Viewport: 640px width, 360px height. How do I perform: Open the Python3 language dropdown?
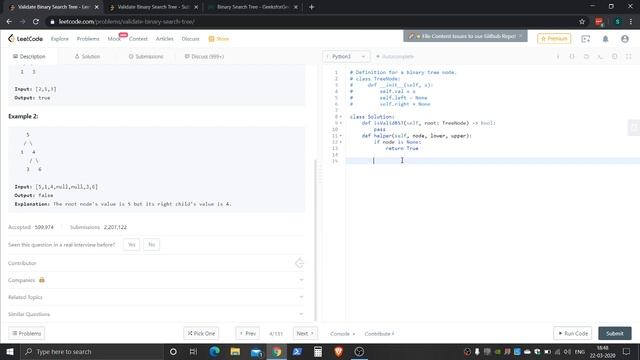tap(346, 56)
